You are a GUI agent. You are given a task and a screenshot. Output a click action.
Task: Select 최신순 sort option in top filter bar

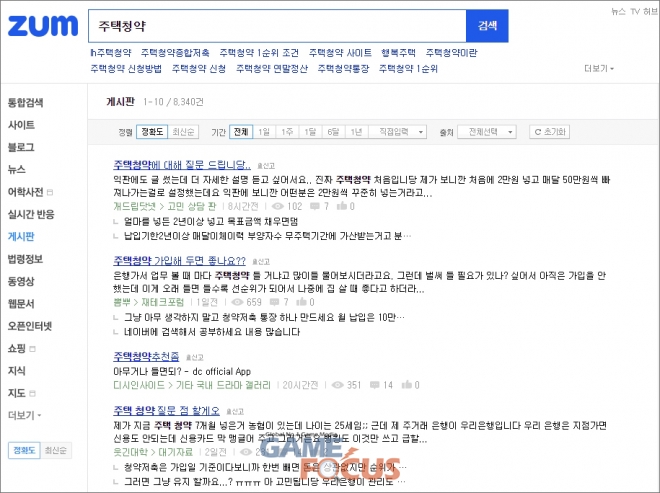click(183, 131)
